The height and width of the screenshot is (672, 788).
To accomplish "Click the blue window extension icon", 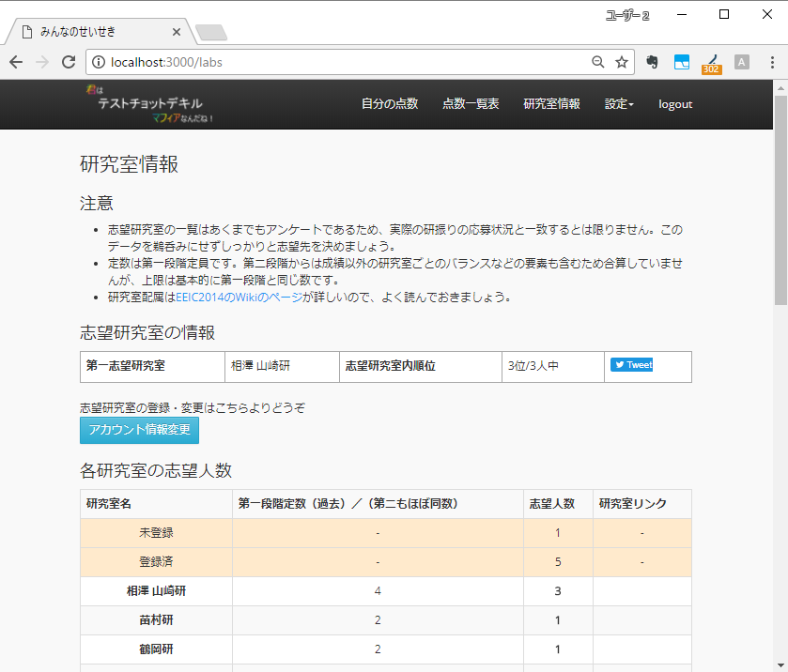I will pos(682,62).
